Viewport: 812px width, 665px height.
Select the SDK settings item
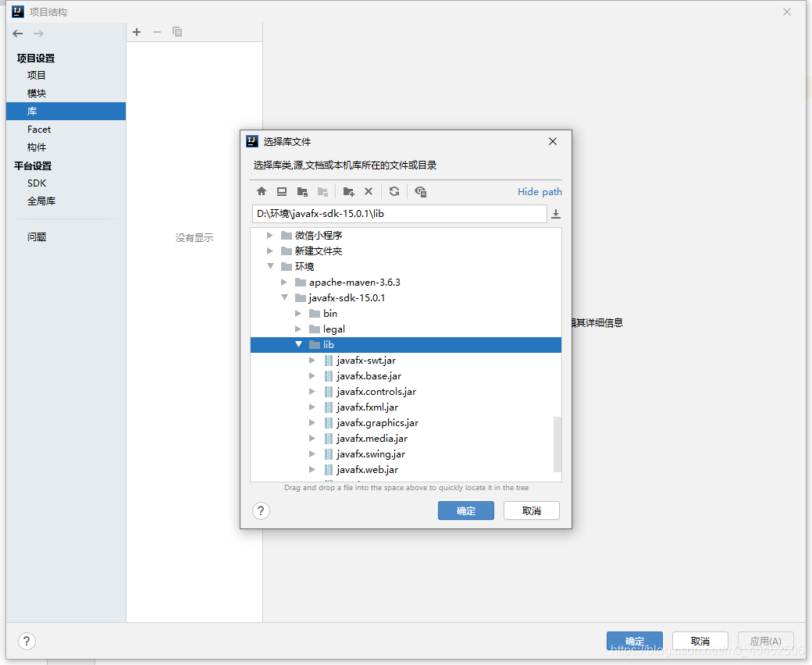37,183
